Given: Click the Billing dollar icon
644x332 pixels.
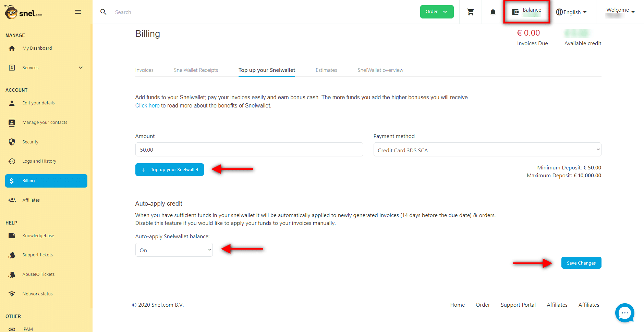Looking at the screenshot, I should click(12, 181).
